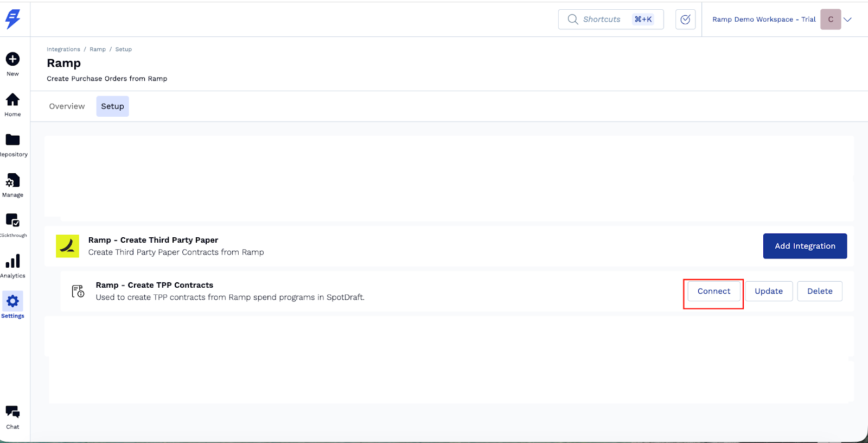Click the Ramp page heading
The width and height of the screenshot is (868, 443).
[64, 63]
